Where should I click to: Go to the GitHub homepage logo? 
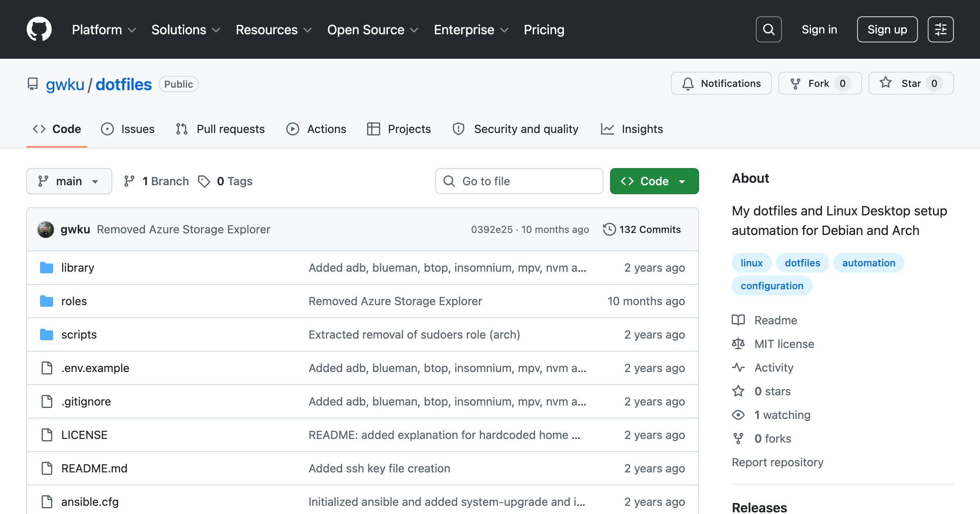tap(39, 29)
